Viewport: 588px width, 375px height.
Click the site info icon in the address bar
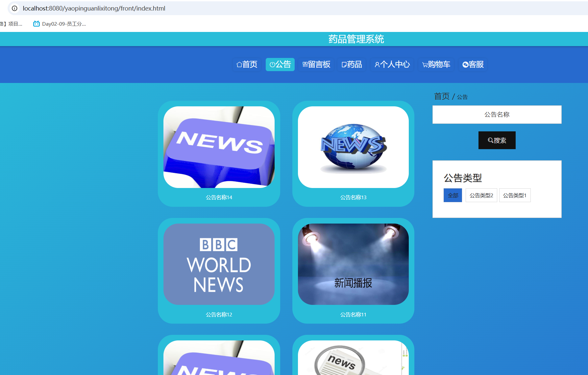[14, 8]
